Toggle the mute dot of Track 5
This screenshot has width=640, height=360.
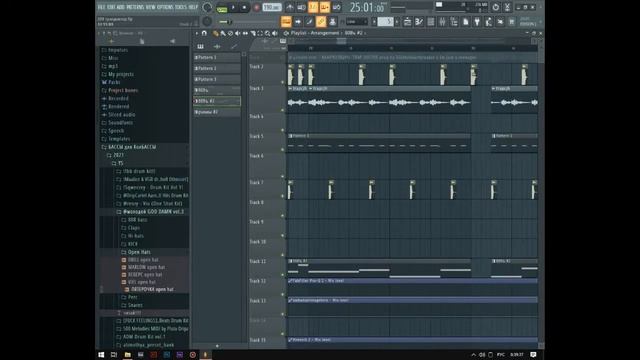[282, 150]
